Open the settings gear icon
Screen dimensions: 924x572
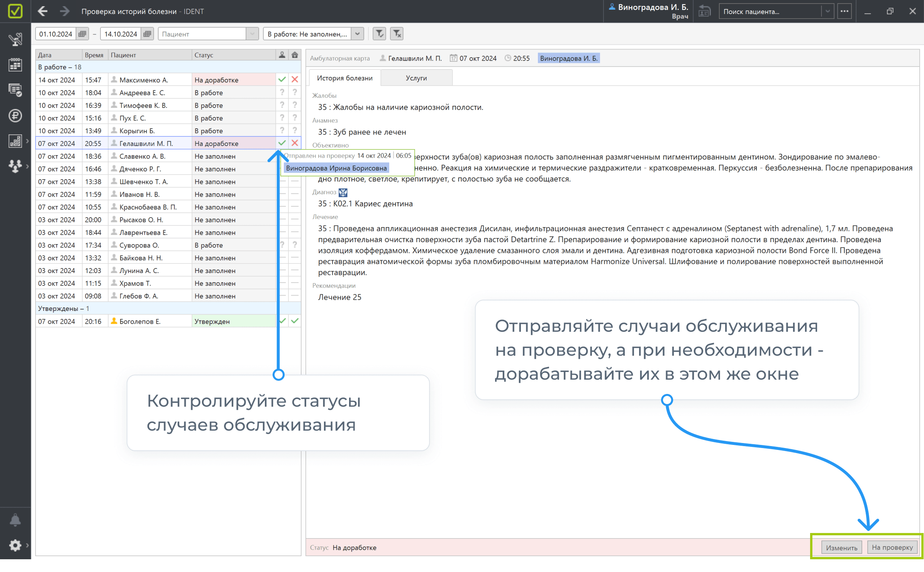tap(15, 545)
